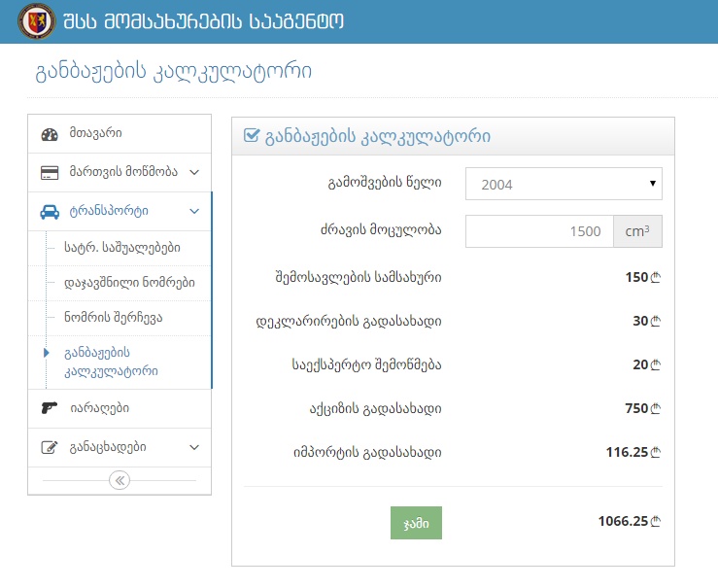718x588 pixels.
Task: Click the triangle marker beside განბაჟების კალკულატორი submenu
Action: (47, 353)
